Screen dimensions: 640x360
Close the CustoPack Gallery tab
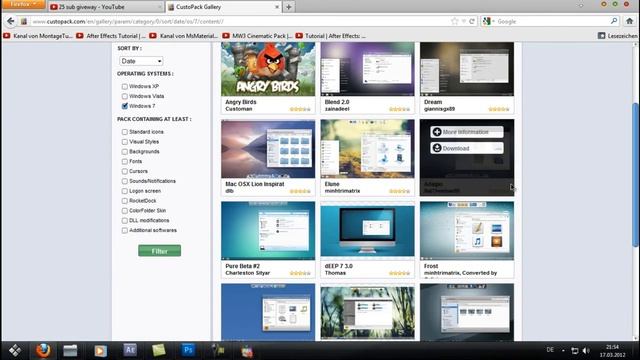point(277,7)
